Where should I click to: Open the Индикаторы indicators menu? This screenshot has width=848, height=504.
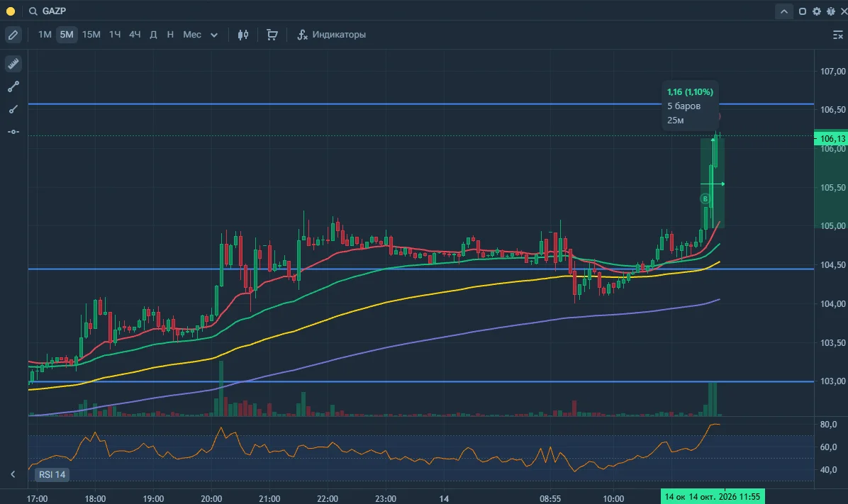click(x=332, y=35)
